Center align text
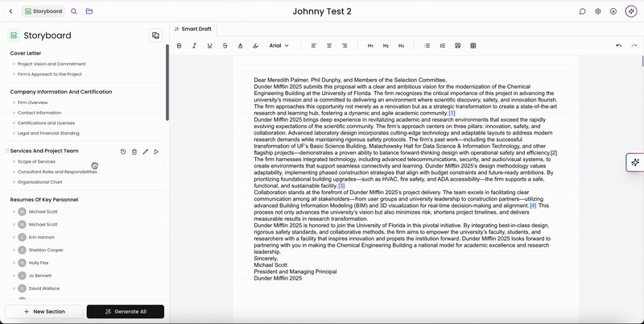This screenshot has width=644, height=324. (329, 46)
